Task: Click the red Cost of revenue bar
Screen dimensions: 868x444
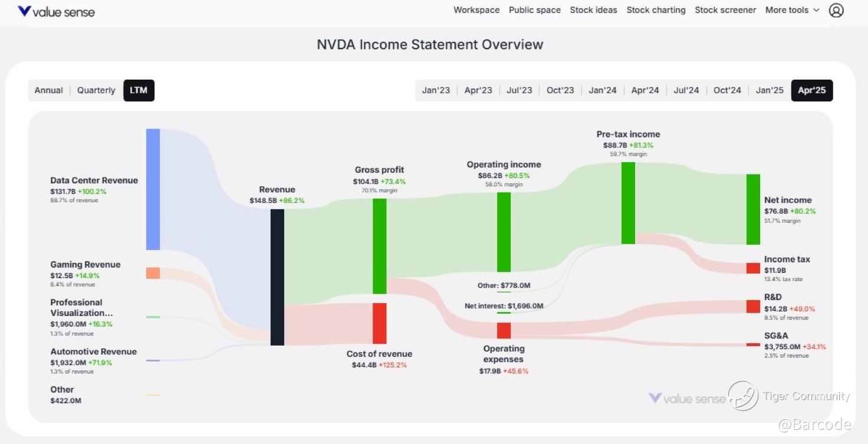Action: click(x=379, y=323)
